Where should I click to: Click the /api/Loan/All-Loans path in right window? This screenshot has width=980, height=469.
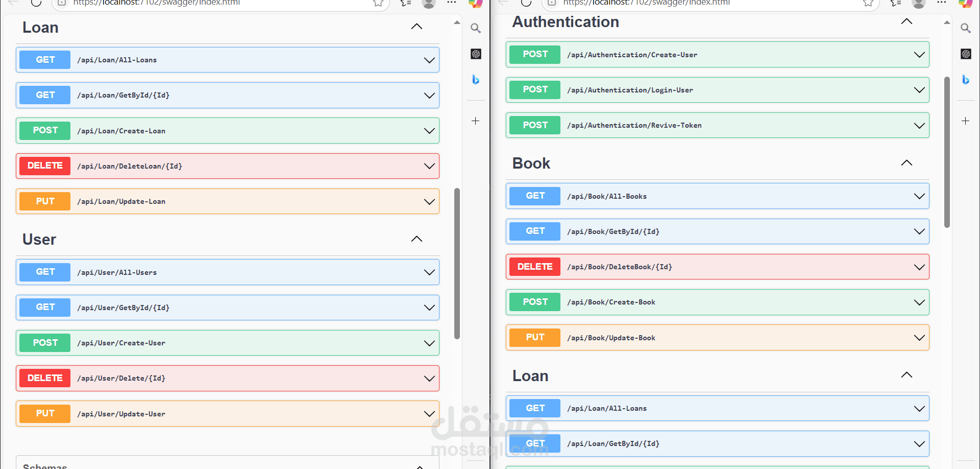tap(607, 408)
